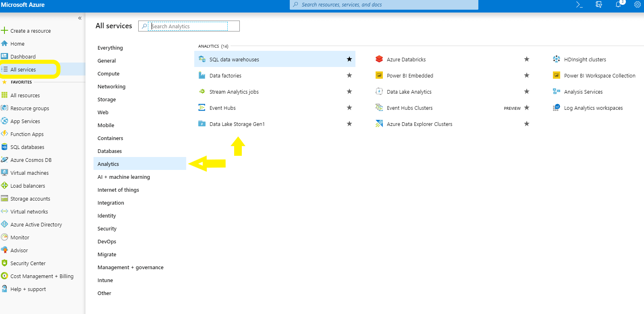Open Power BI Workspace Collection
Viewport: 644px width, 314px height.
pyautogui.click(x=600, y=75)
